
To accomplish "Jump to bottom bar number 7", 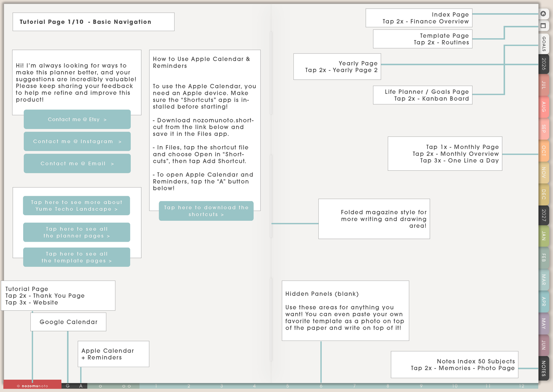I will (x=354, y=386).
